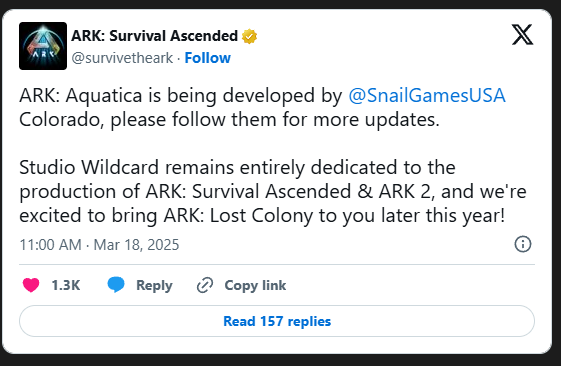The image size is (561, 366).
Task: Open X via the X logo
Action: [x=522, y=35]
